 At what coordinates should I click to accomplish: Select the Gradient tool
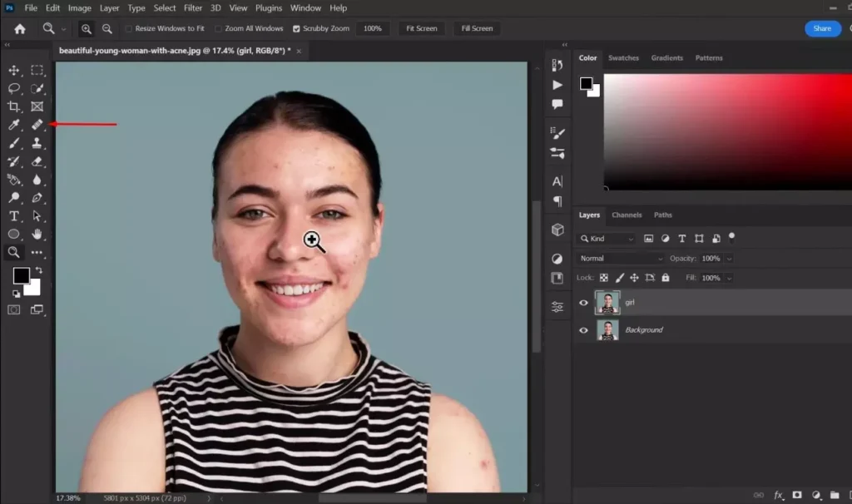pyautogui.click(x=13, y=179)
